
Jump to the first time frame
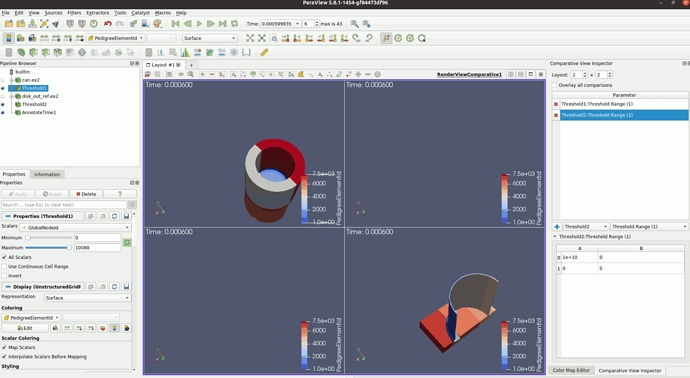pos(176,24)
